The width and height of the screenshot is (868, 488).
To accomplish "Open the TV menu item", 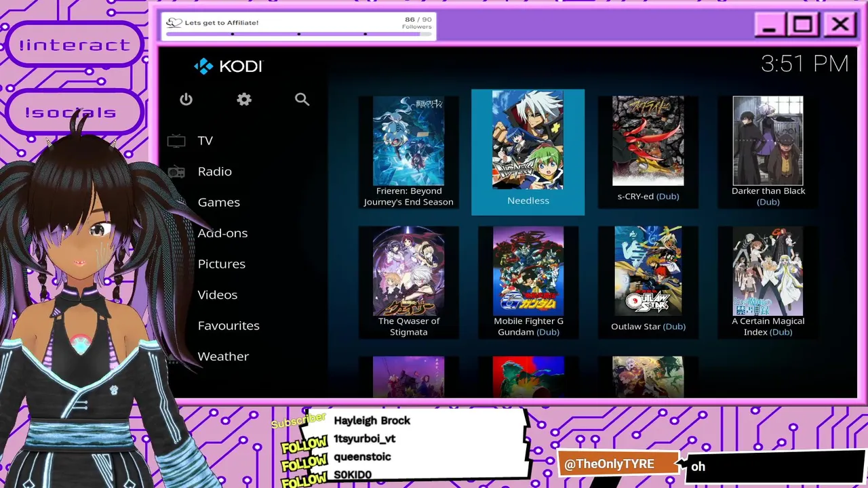I will tap(205, 141).
